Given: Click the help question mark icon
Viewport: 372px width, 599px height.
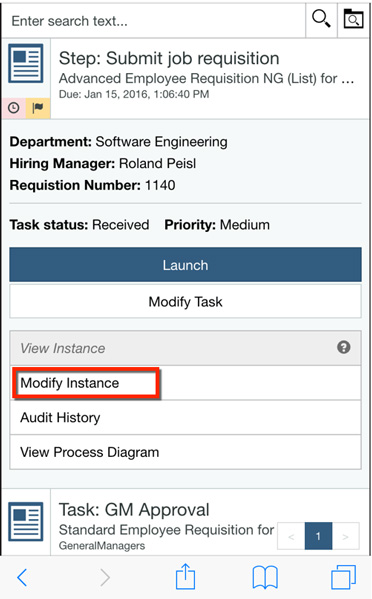Looking at the screenshot, I should (x=343, y=347).
